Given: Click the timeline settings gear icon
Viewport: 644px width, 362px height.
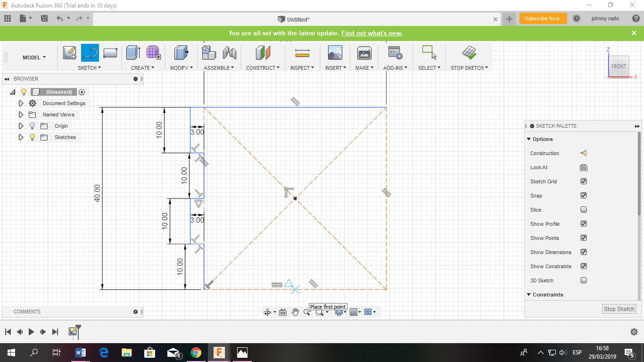Looking at the screenshot, I should (634, 332).
